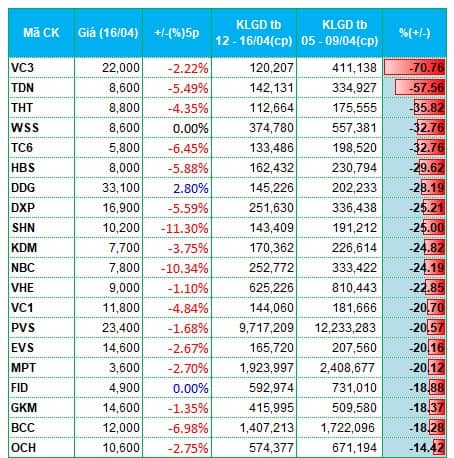Click the %(+/-) column header
Viewport: 454px width, 458px height.
[x=414, y=33]
